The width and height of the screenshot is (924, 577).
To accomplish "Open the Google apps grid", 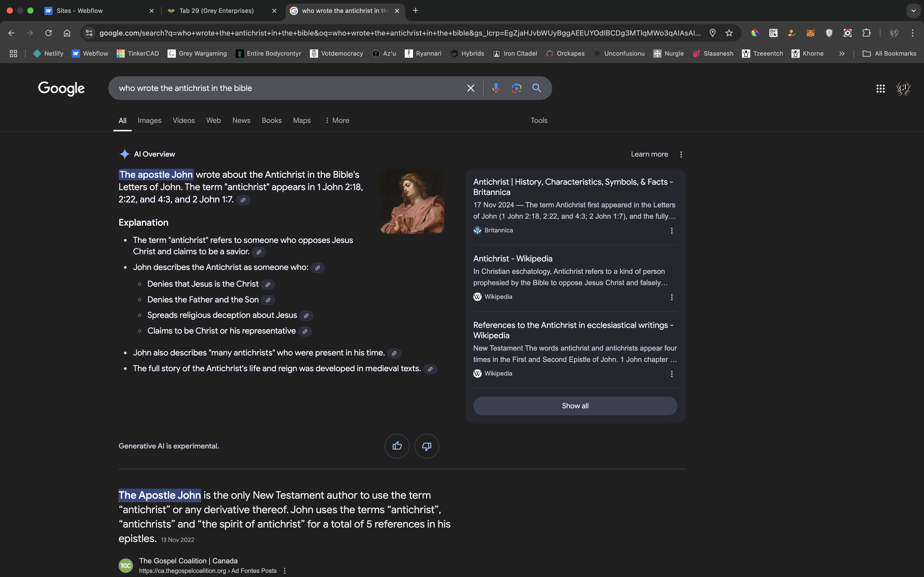I will pos(880,89).
